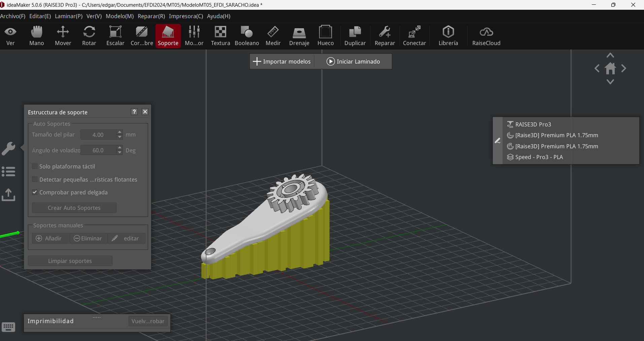Open help in Estructura de soporte panel
This screenshot has height=341, width=644.
[134, 112]
